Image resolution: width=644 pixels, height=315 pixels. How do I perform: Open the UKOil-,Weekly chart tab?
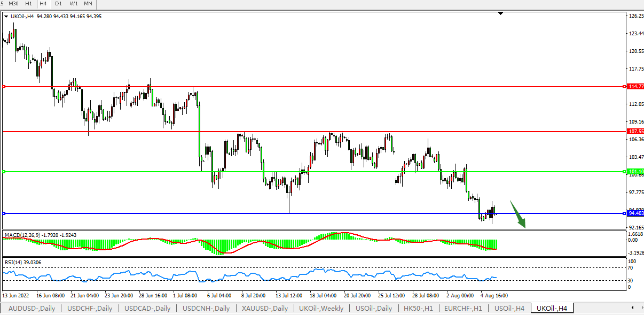pyautogui.click(x=321, y=309)
